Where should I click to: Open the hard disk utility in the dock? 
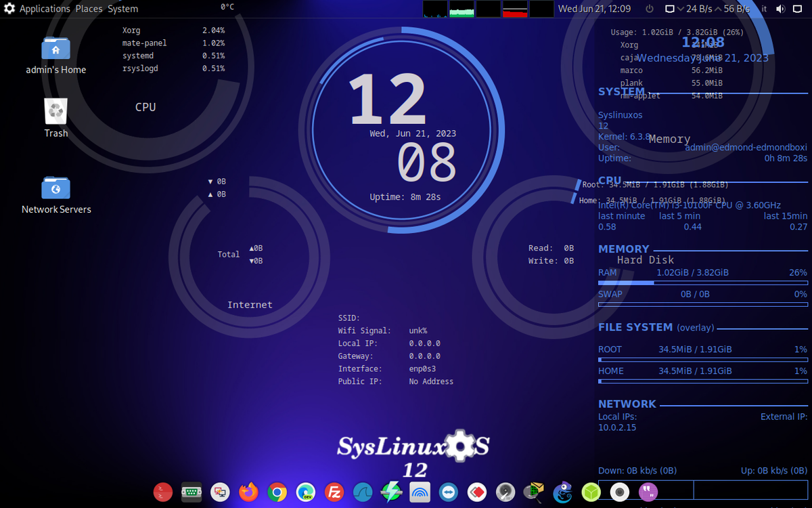click(x=506, y=492)
